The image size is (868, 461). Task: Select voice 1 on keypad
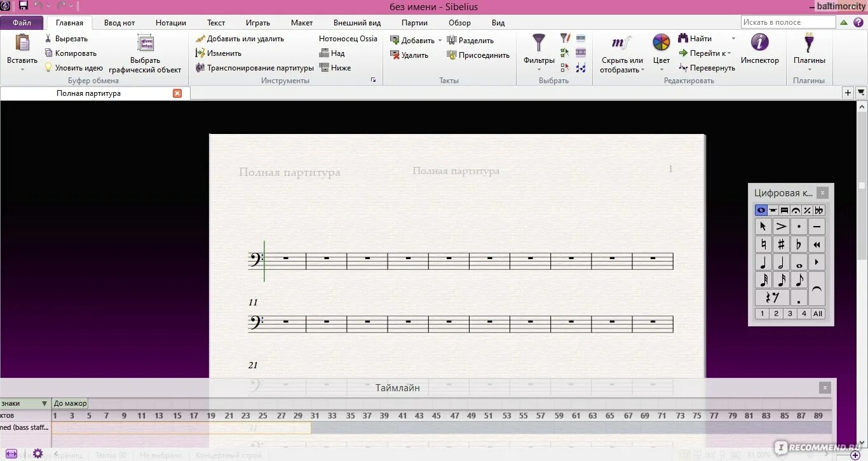pyautogui.click(x=762, y=313)
